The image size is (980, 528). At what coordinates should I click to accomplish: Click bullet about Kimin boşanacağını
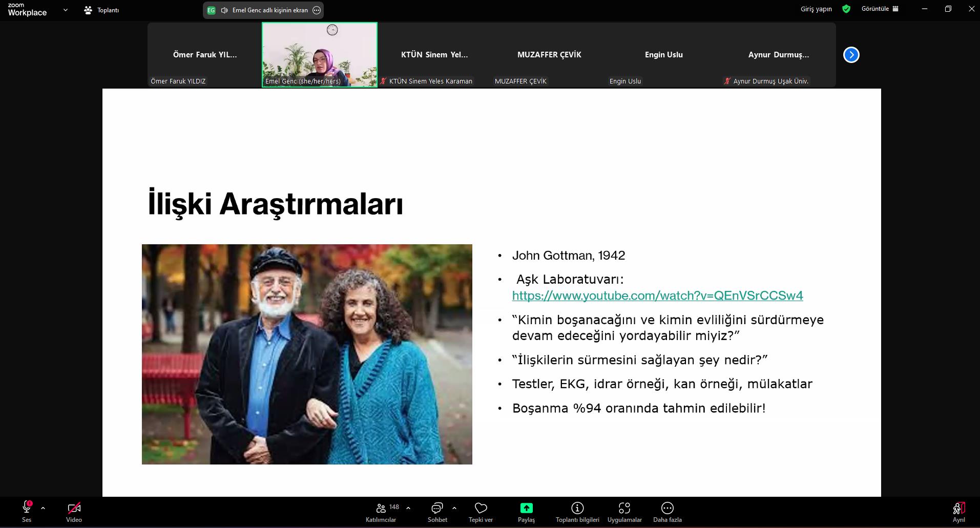tap(668, 328)
